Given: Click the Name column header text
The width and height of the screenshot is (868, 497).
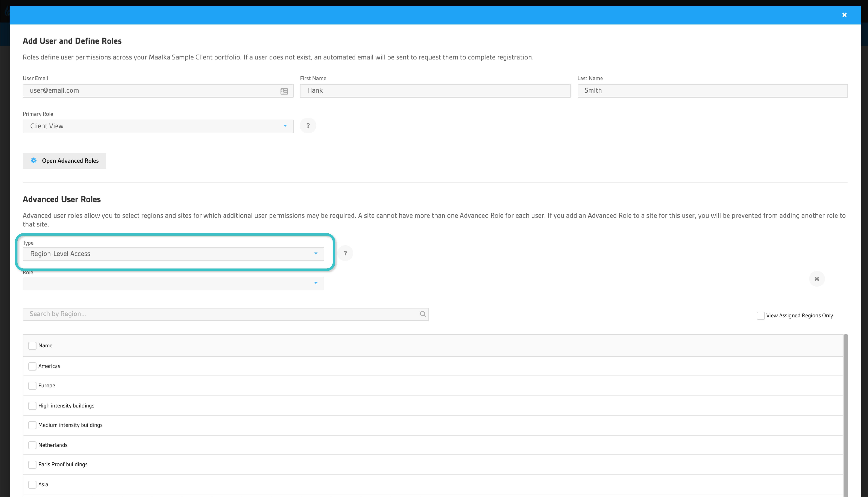Looking at the screenshot, I should [45, 345].
